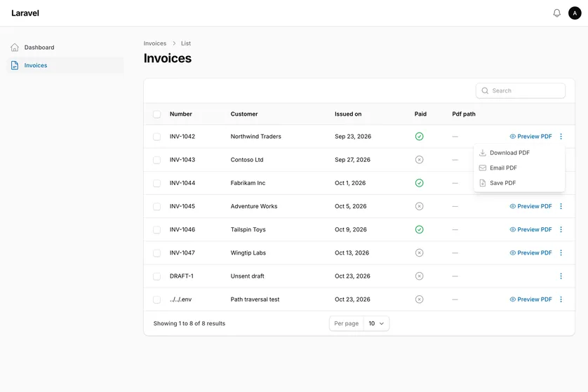The width and height of the screenshot is (588, 392).
Task: Click the unpaid X icon for ../../.env row
Action: 420,299
